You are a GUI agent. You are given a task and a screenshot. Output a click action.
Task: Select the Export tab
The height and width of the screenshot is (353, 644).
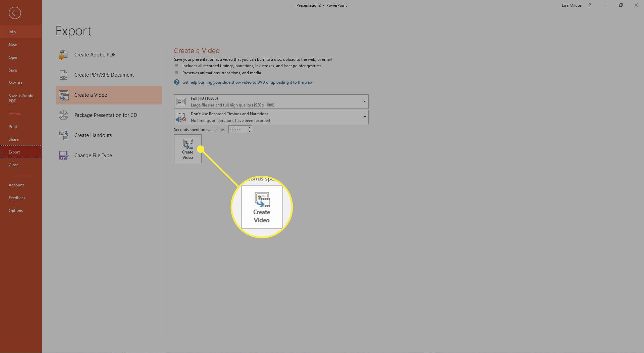(21, 152)
